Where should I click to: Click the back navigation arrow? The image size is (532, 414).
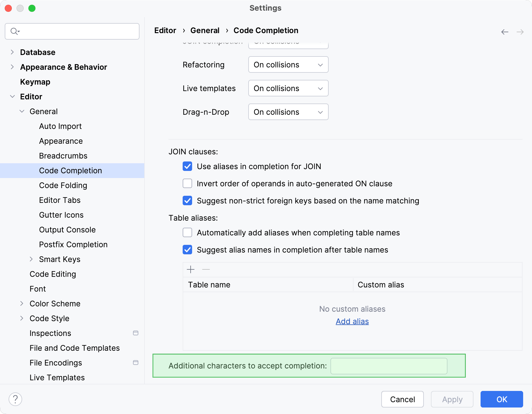[505, 32]
